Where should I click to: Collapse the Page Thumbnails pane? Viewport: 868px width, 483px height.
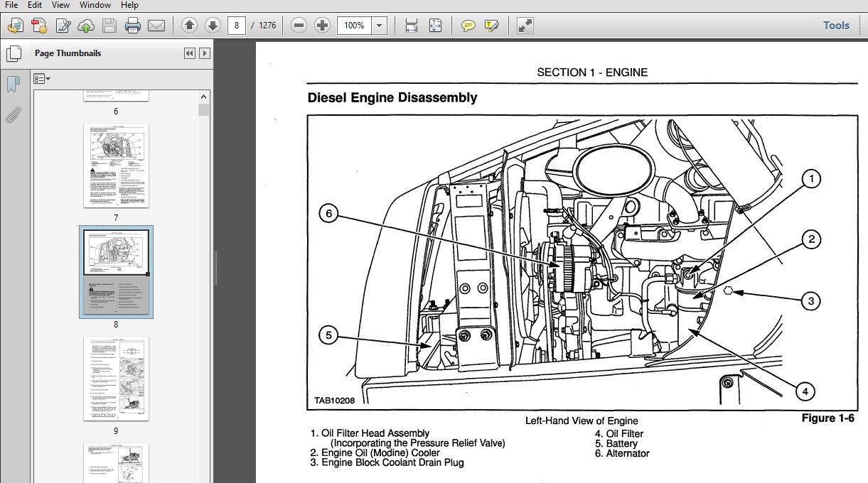(x=189, y=53)
